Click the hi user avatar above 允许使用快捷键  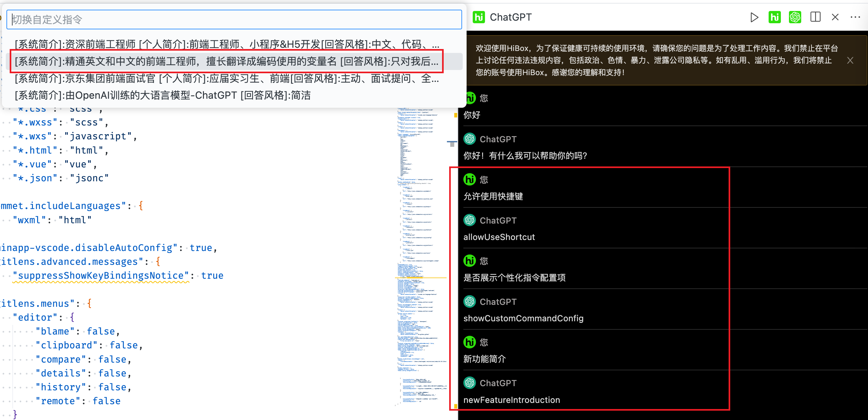coord(469,180)
